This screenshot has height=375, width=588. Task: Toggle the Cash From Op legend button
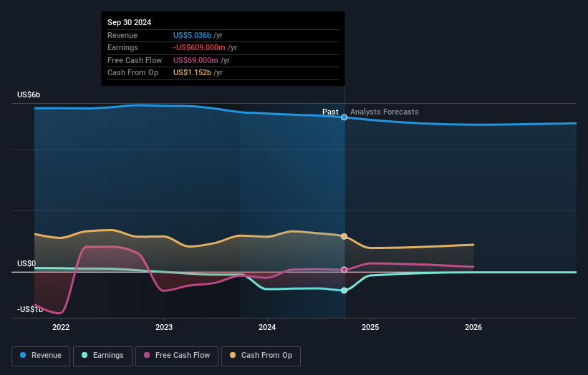261,356
